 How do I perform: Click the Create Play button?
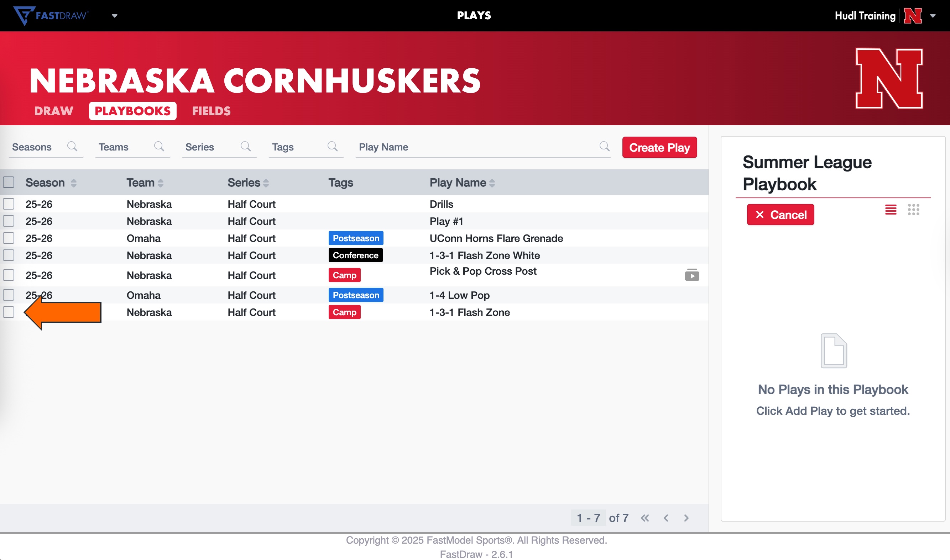(x=660, y=148)
